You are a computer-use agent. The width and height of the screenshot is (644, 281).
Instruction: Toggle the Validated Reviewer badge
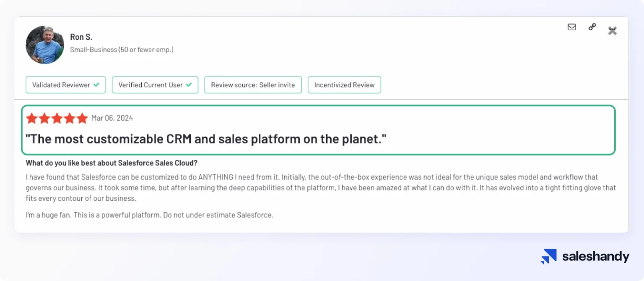coord(65,85)
